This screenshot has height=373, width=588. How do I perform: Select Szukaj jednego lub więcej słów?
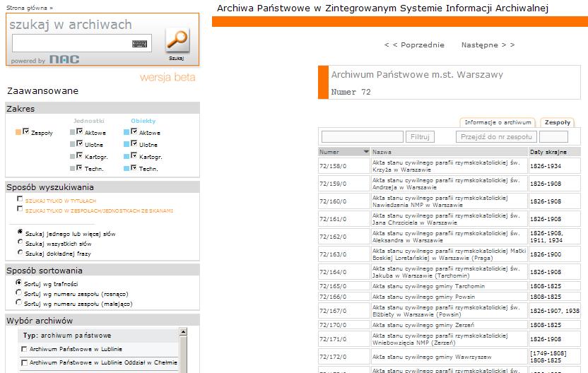tap(20, 232)
